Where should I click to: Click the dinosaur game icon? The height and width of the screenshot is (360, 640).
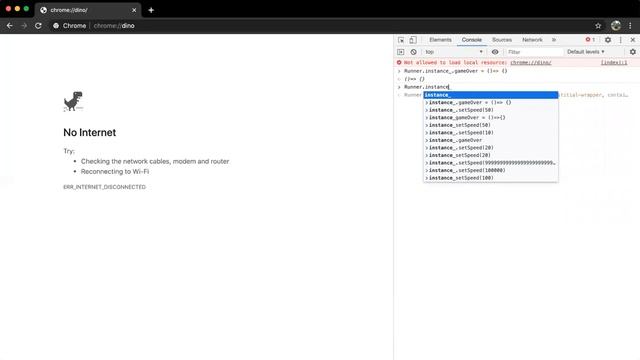pyautogui.click(x=73, y=102)
